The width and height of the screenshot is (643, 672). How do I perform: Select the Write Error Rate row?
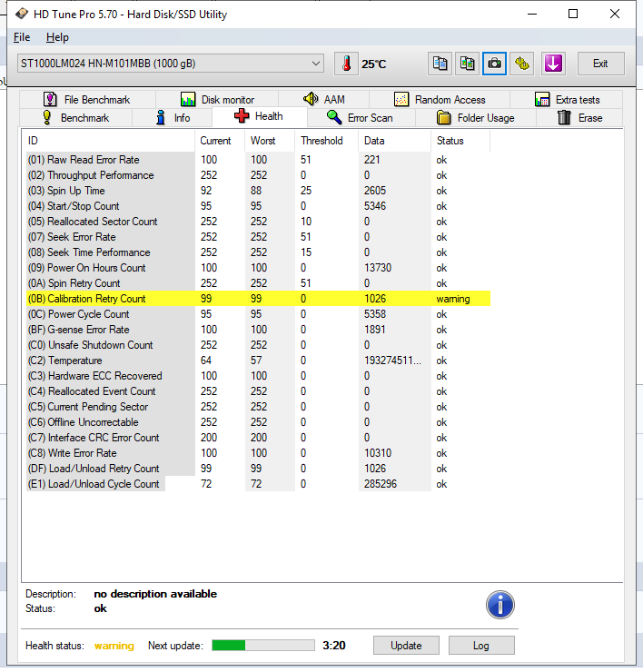(x=259, y=453)
